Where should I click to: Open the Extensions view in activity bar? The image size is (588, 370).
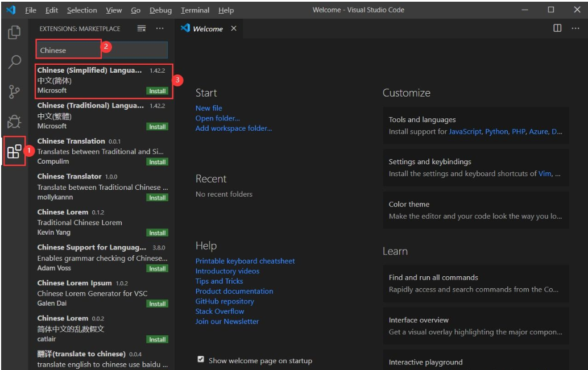[x=14, y=152]
